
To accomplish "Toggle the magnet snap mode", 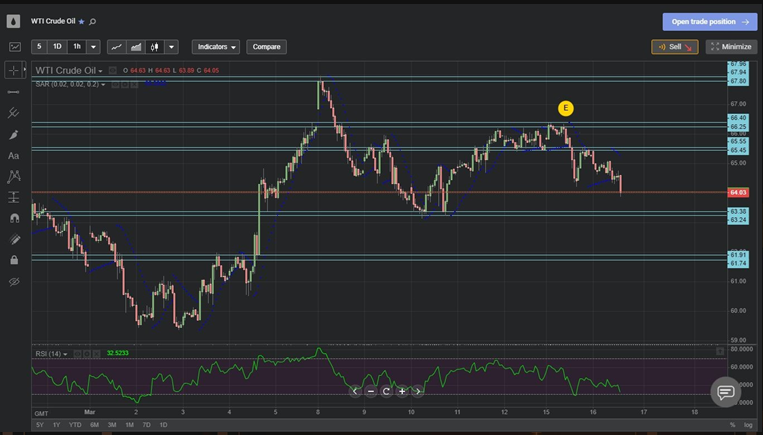I will 14,218.
